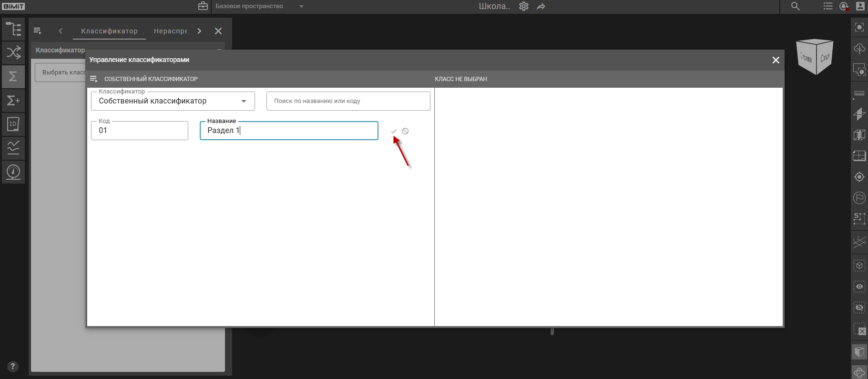Image resolution: width=868 pixels, height=379 pixels.
Task: Switch to the Нераспре… tab
Action: point(170,31)
